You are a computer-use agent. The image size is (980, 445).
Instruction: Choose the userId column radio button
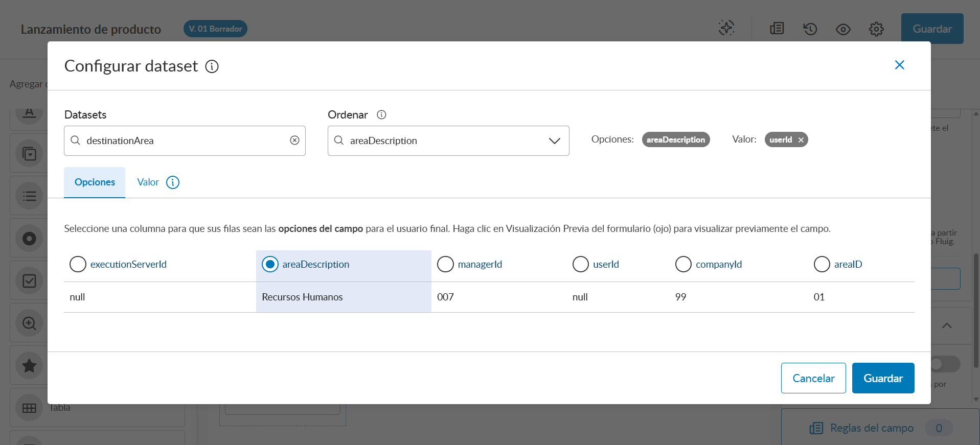click(580, 264)
